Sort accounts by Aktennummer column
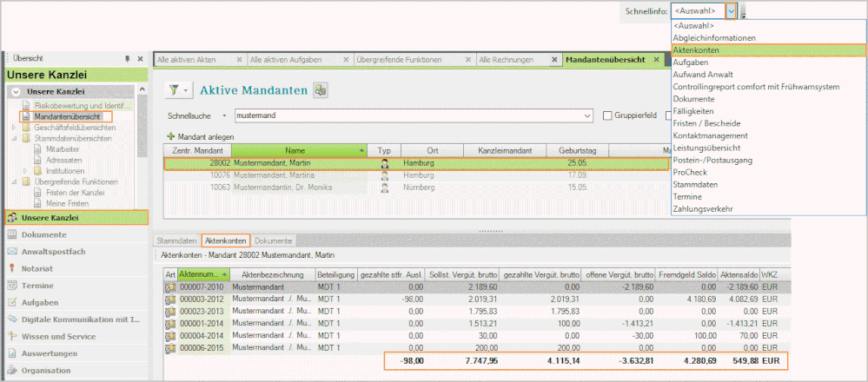The image size is (868, 382). click(202, 274)
